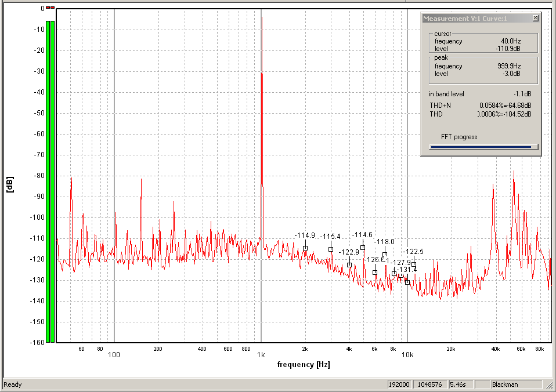Click the left red clip indicator

pyautogui.click(x=48, y=8)
